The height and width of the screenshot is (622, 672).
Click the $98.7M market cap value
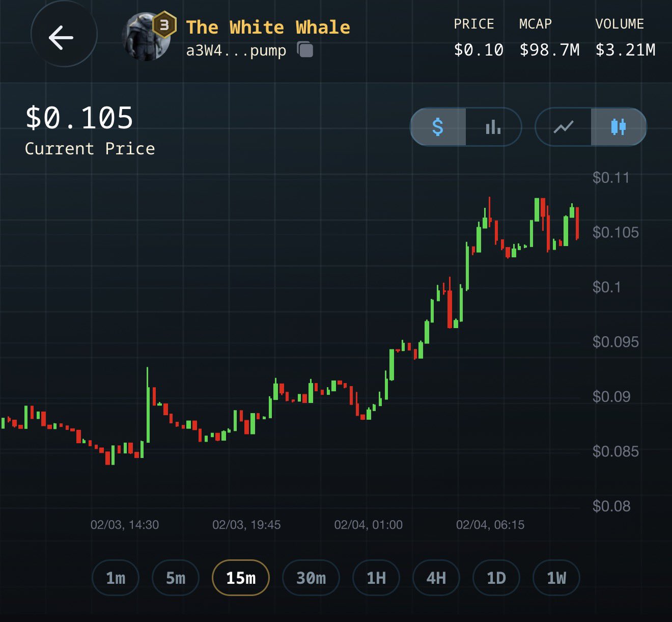pyautogui.click(x=549, y=50)
